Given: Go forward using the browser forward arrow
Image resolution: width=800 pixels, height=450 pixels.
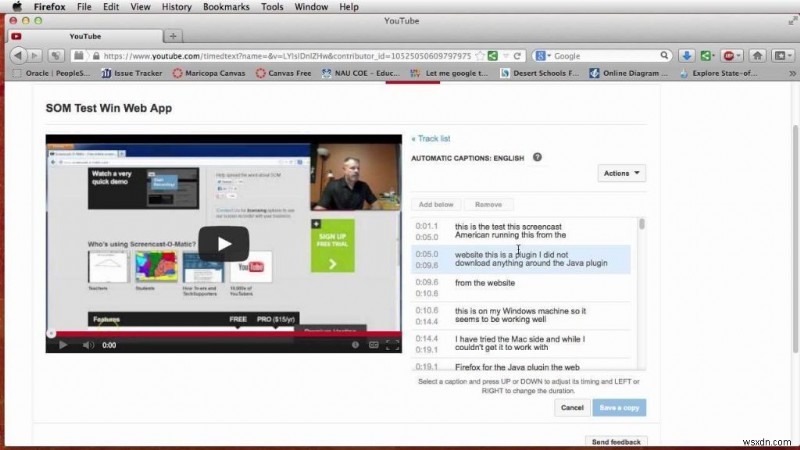Looking at the screenshot, I should [34, 56].
